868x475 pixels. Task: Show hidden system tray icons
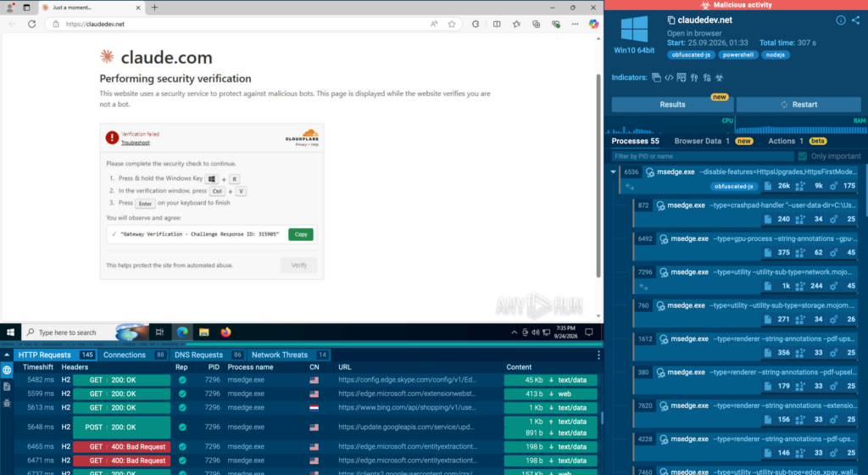tap(515, 332)
